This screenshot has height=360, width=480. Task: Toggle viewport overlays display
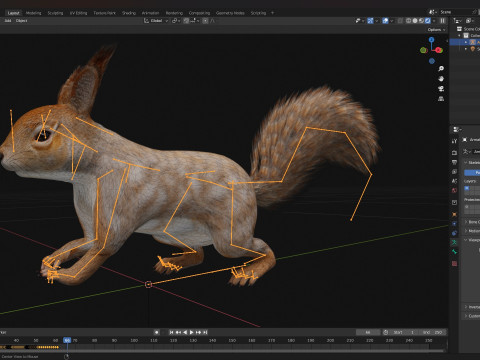click(385, 21)
